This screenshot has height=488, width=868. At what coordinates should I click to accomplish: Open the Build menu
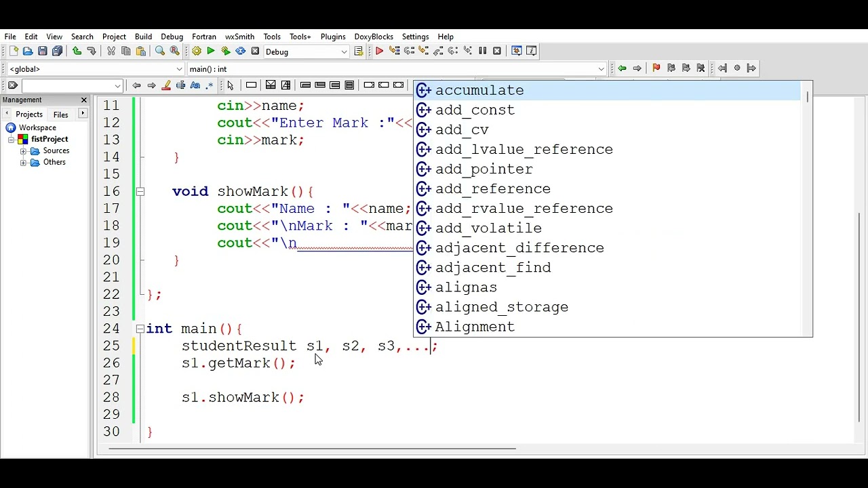(x=143, y=37)
